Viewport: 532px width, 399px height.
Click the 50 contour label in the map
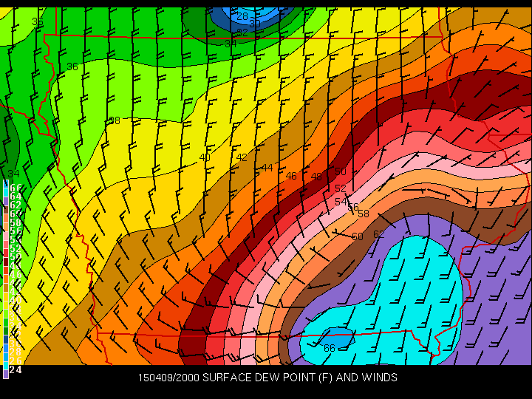coord(341,171)
